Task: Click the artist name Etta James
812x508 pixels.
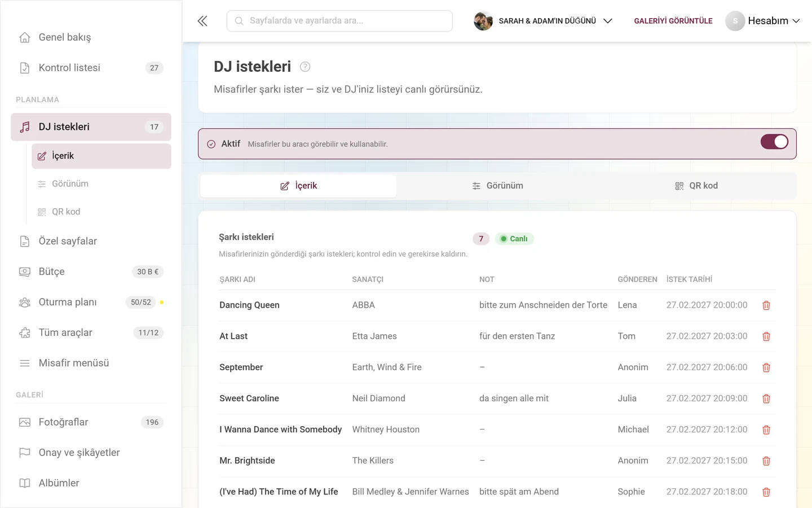Action: [374, 336]
